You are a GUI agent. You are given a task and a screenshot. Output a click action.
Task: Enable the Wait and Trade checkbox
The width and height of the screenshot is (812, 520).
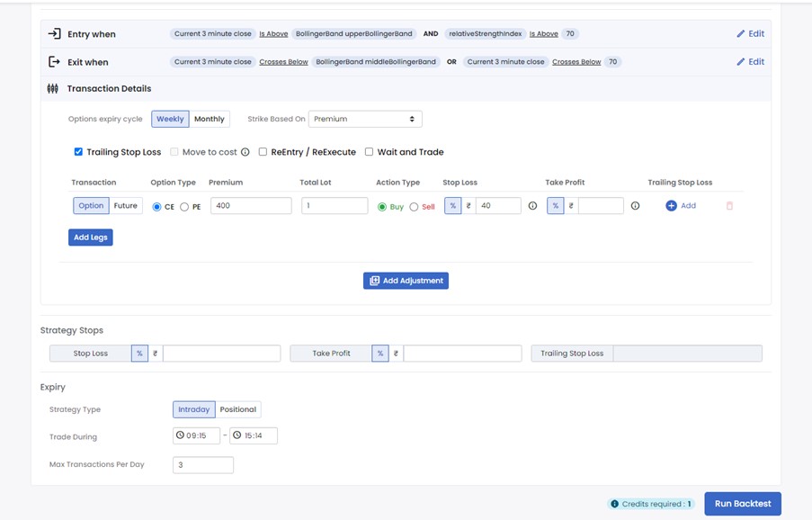pos(369,152)
